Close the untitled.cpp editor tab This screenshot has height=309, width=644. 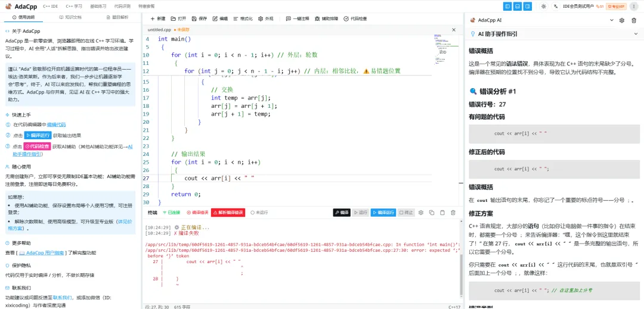[x=453, y=30]
